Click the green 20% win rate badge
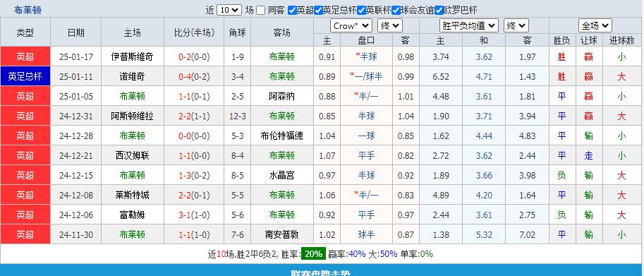The image size is (644, 276). [x=313, y=254]
